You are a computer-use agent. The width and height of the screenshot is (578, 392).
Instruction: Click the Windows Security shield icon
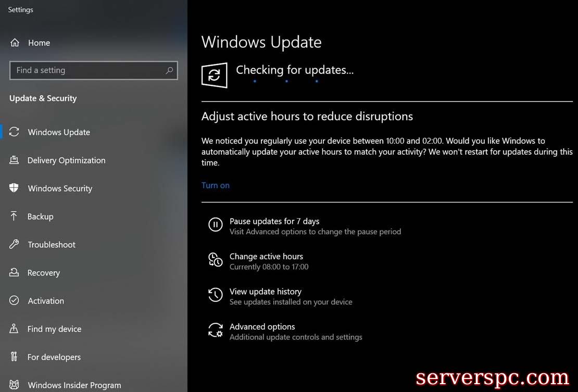click(x=14, y=188)
